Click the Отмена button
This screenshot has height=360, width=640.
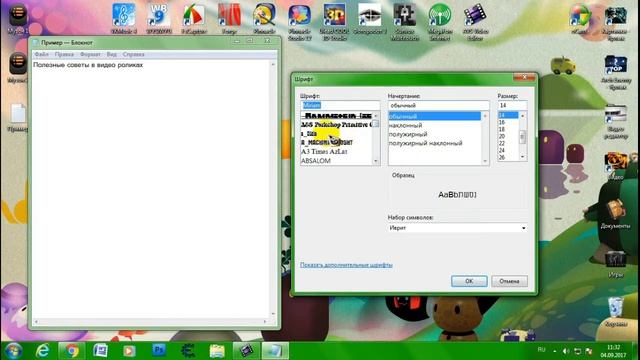(x=509, y=281)
